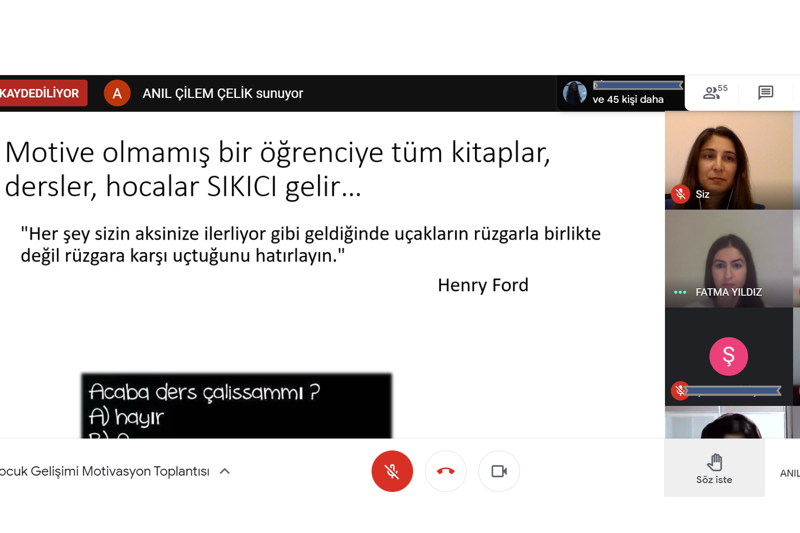Hang up with the red phone icon
The image size is (800, 533).
[446, 471]
